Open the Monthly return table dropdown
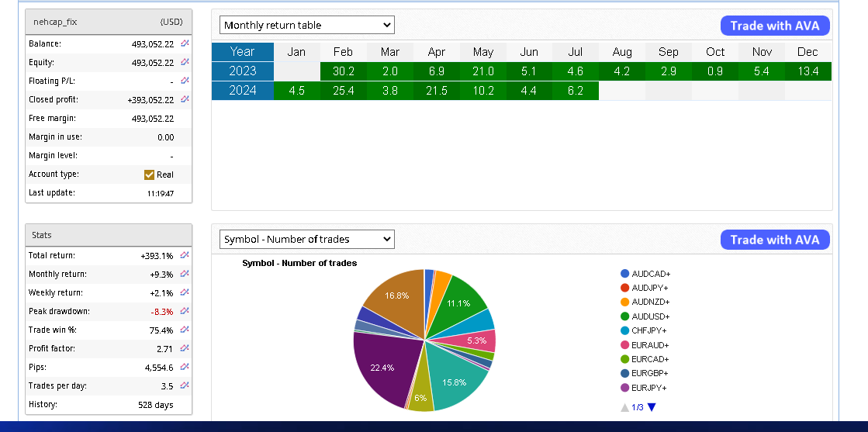Viewport: 868px width, 432px height. click(306, 26)
